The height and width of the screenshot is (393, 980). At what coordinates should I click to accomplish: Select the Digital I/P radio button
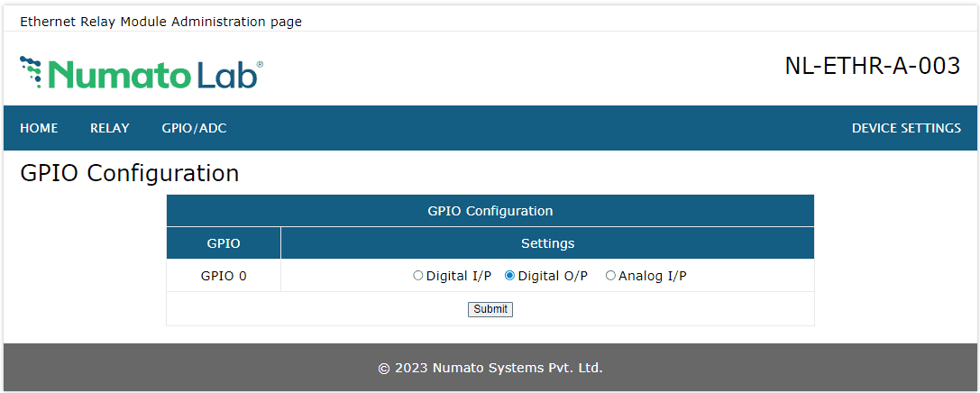(418, 276)
